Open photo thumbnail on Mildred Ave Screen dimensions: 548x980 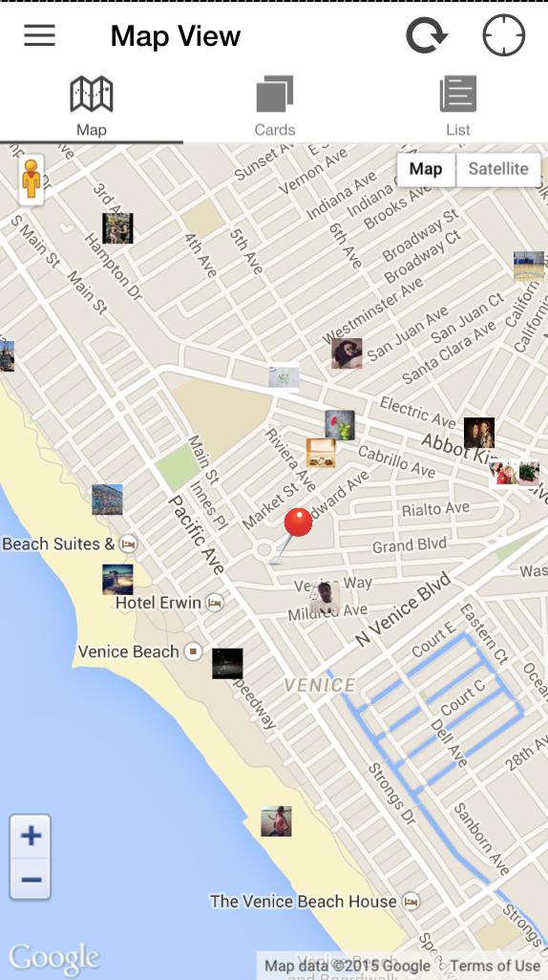pos(325,598)
